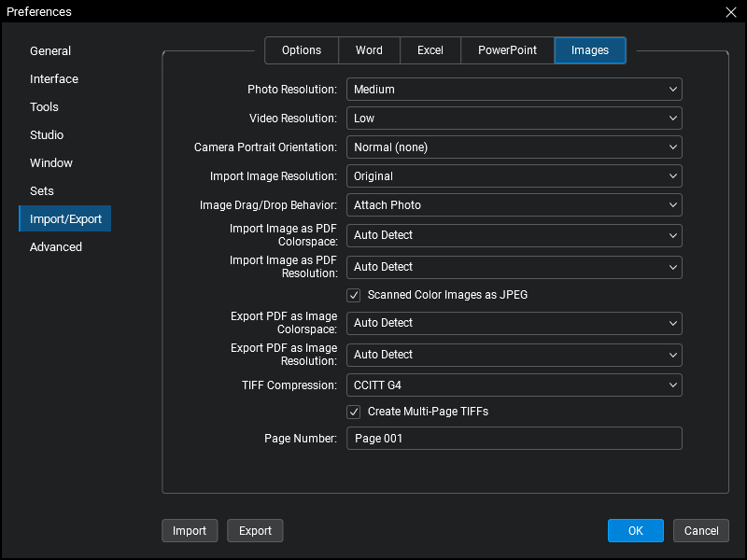
Task: Expand the Video Resolution dropdown
Action: point(514,119)
